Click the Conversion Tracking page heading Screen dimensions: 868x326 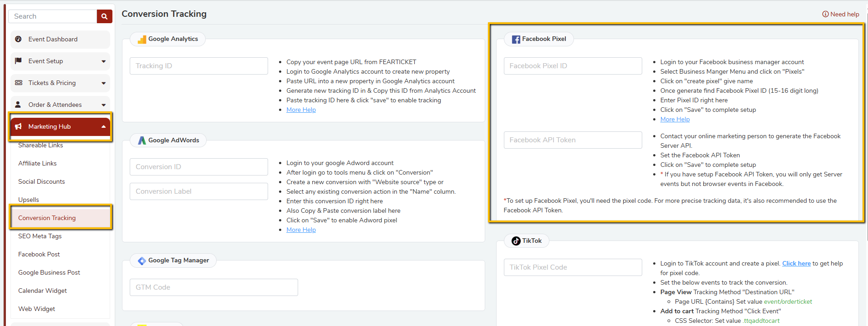pos(164,14)
